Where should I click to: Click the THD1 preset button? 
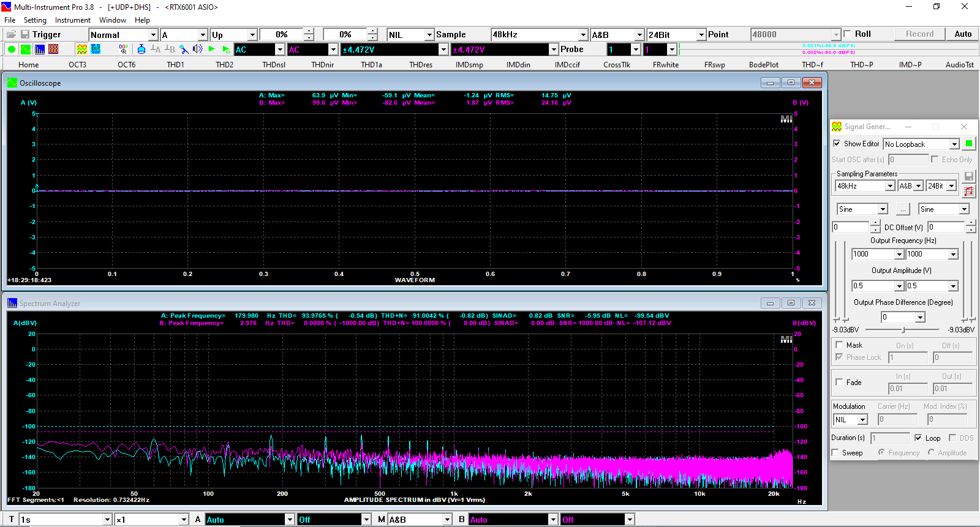pyautogui.click(x=176, y=64)
